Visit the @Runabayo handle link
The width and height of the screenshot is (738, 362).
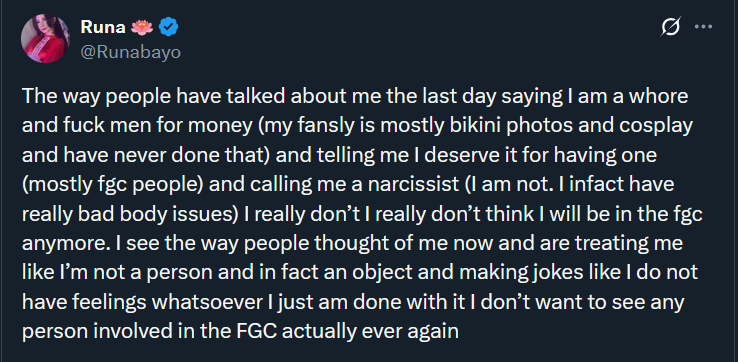click(131, 52)
